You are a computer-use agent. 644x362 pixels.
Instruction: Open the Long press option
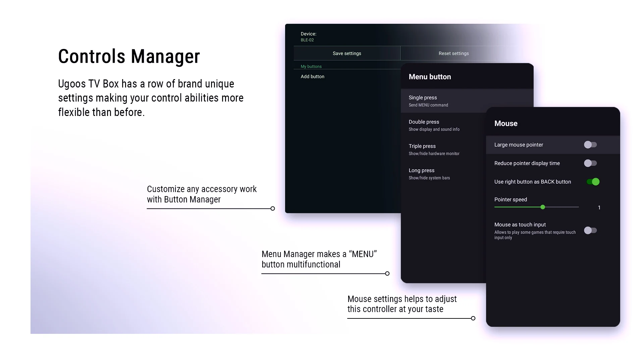point(443,174)
